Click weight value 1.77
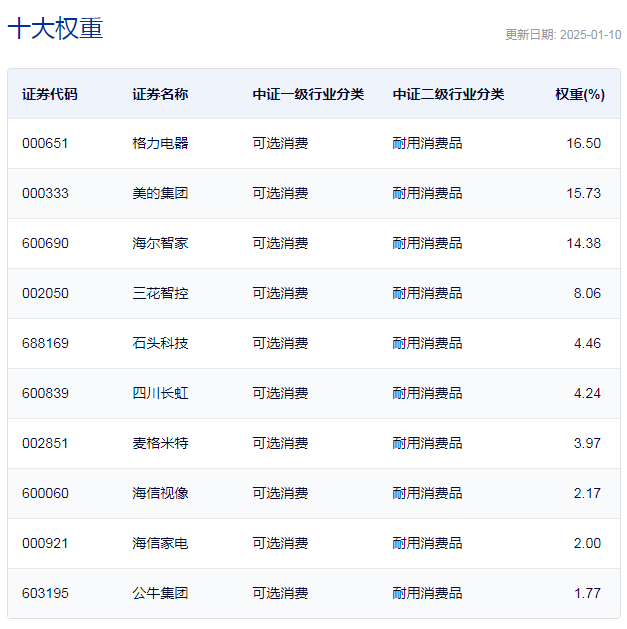 587,593
